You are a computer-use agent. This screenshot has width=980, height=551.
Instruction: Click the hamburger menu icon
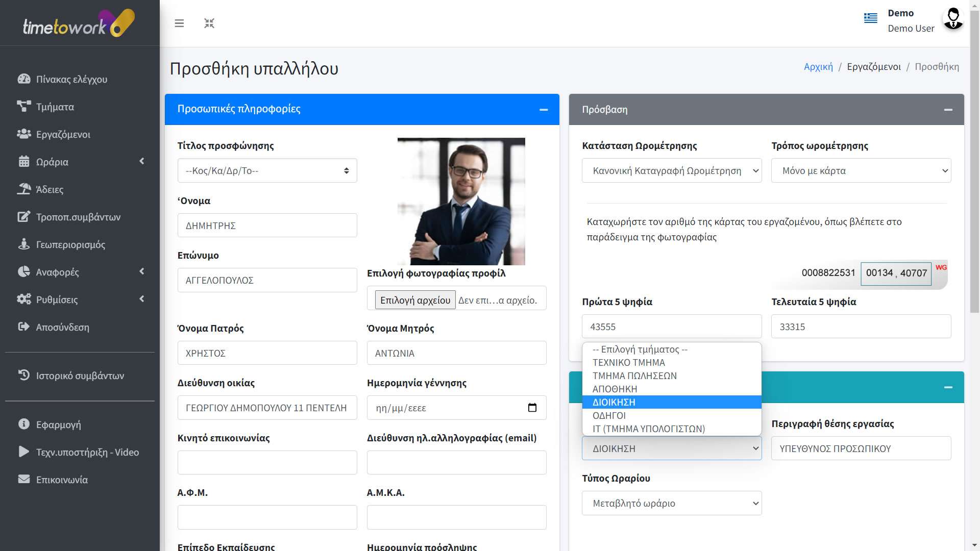point(179,23)
